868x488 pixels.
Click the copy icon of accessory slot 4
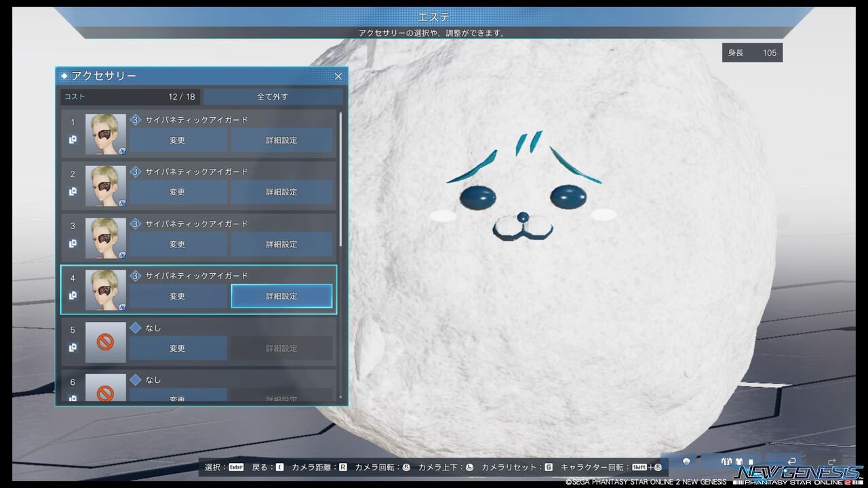tap(73, 296)
